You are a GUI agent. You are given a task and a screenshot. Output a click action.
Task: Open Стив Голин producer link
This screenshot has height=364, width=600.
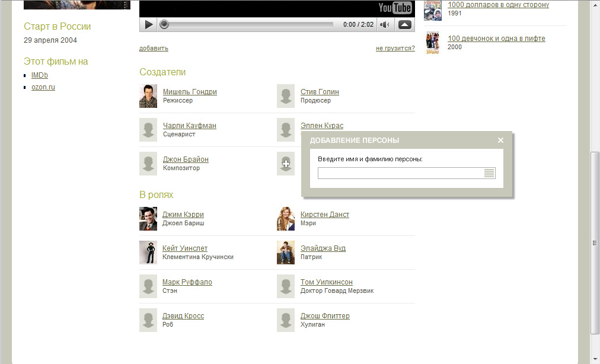(x=320, y=92)
